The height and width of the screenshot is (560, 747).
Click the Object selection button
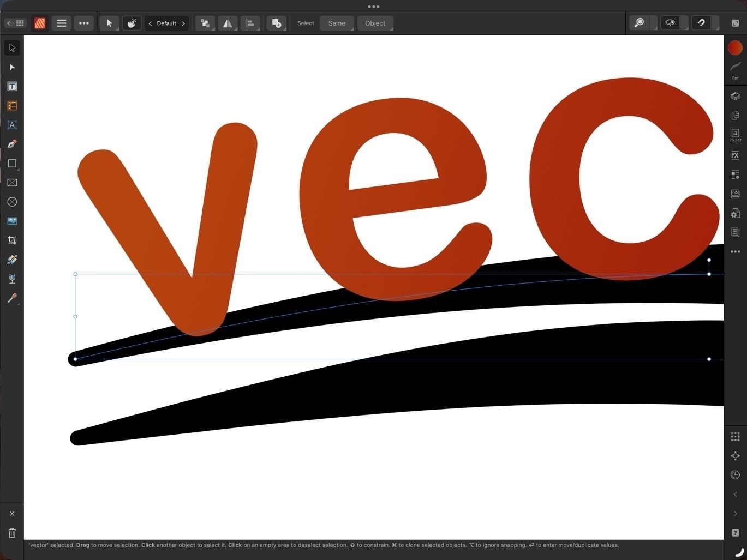point(375,23)
